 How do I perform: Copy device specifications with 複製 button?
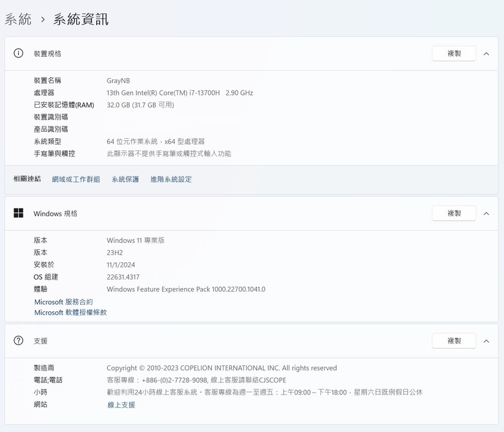(x=454, y=54)
